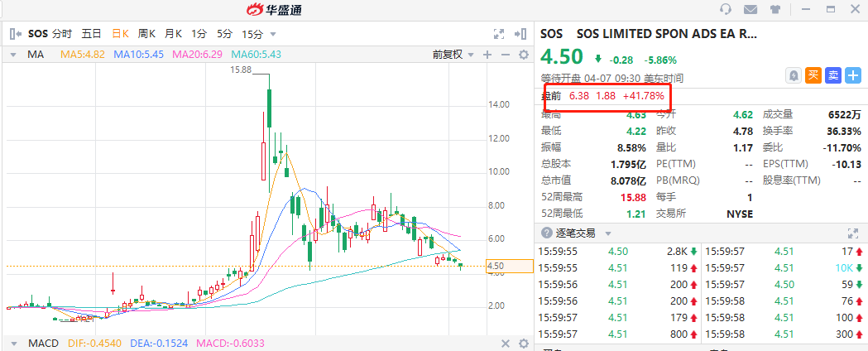Click the -5.86% change percentage

[x=659, y=60]
